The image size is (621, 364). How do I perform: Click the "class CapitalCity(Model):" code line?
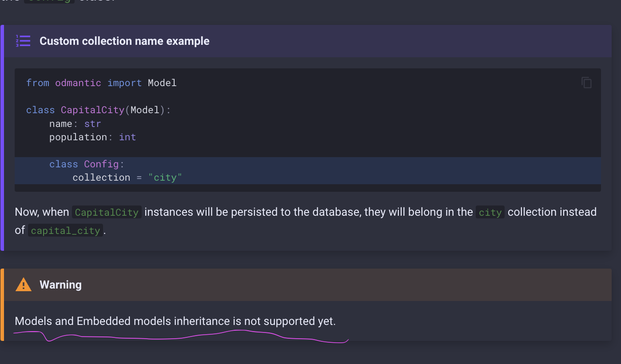(x=98, y=110)
